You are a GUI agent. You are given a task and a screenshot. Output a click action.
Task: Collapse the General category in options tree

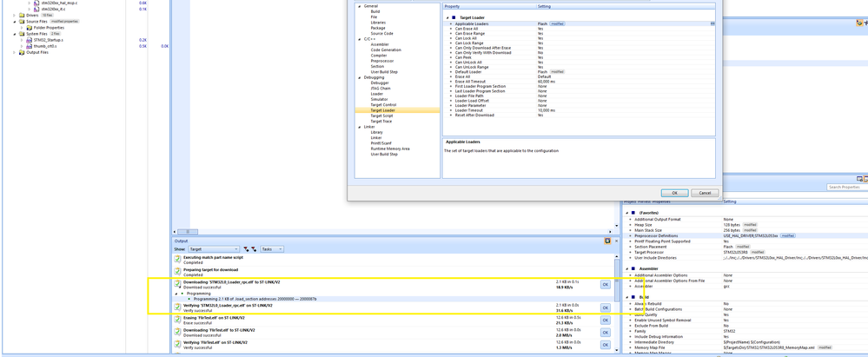click(x=359, y=6)
